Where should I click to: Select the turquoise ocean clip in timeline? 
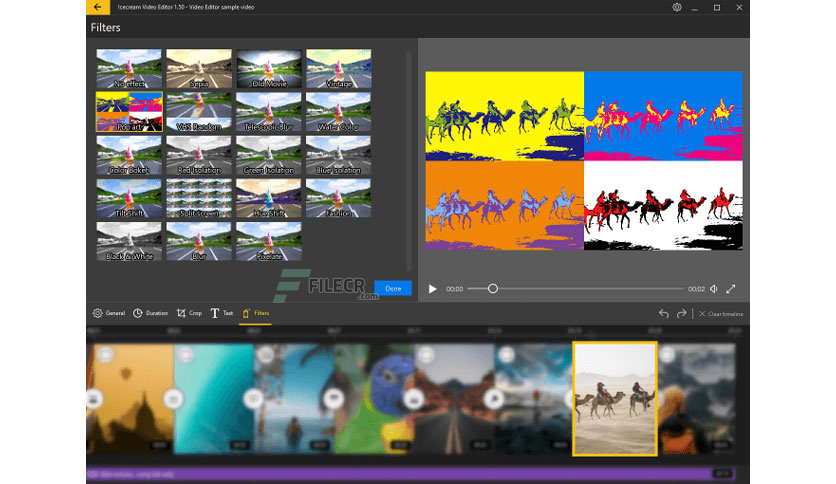pos(214,399)
